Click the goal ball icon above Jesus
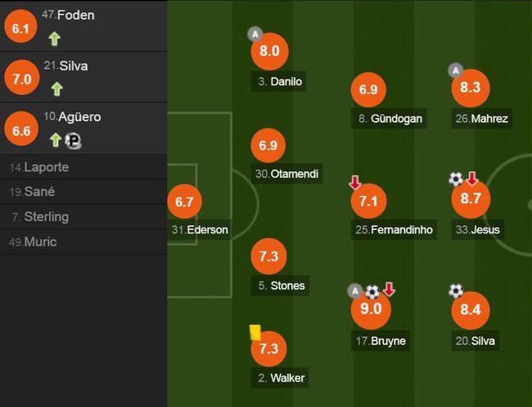Screen dimensions: 532x407 [456, 179]
